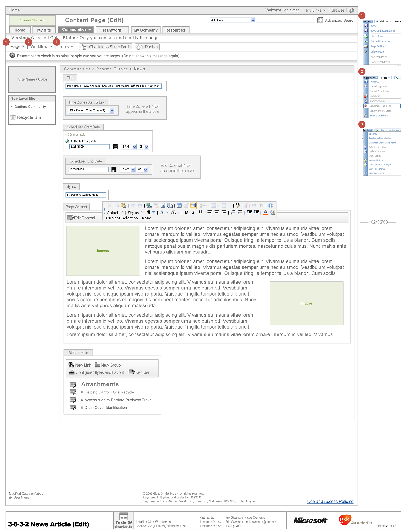Screen dimensions: 404x532
Task: Click the Insert Image icon in the editor toolbar
Action: 163,205
